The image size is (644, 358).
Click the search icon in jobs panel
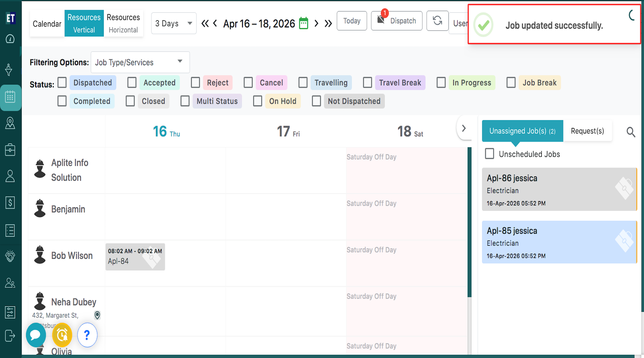click(x=630, y=132)
